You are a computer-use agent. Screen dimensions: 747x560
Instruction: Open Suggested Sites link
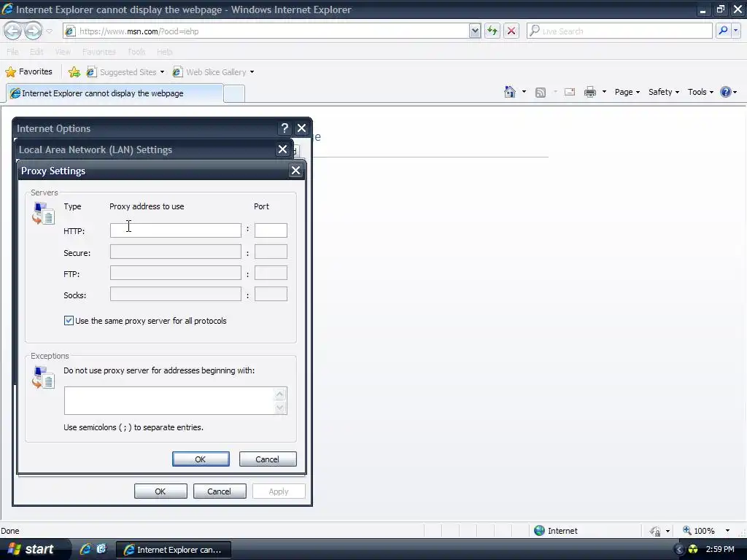click(125, 72)
